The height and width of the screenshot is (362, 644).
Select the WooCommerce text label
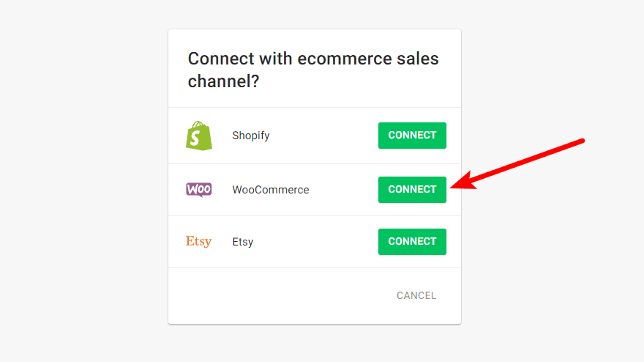pos(271,190)
